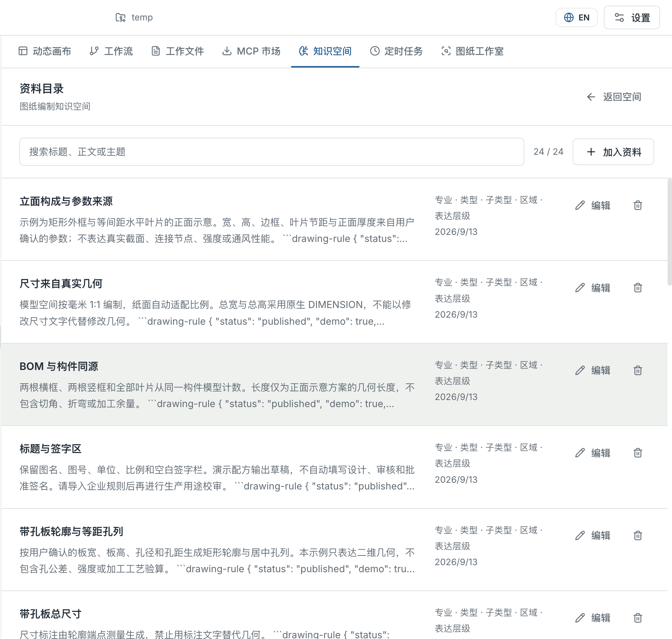
Task: Delete the 带孔板轮廓与等距孔列 entry
Action: (638, 535)
